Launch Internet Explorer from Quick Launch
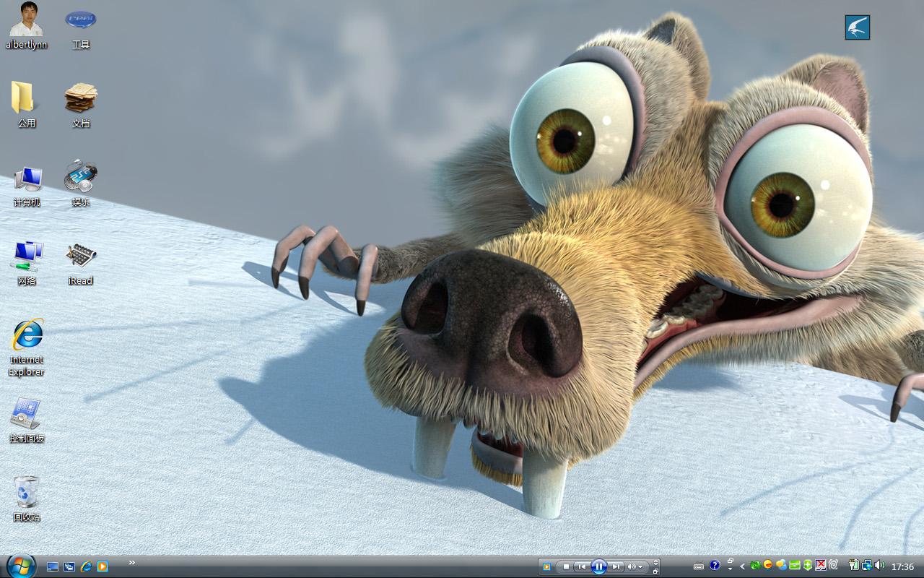The height and width of the screenshot is (578, 924). [x=86, y=566]
